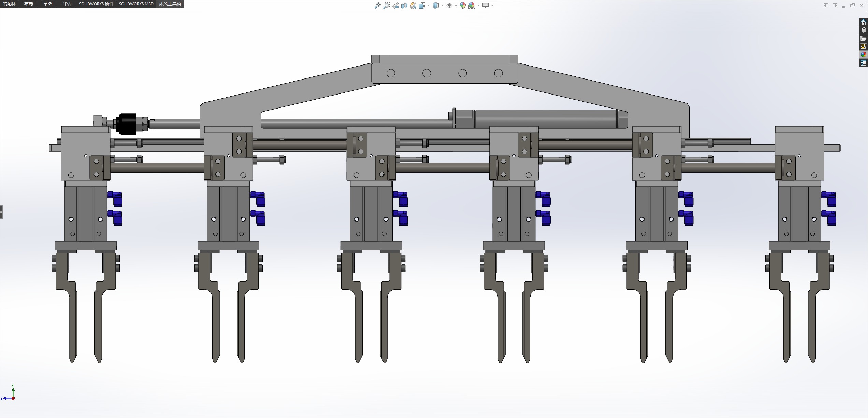The width and height of the screenshot is (868, 418).
Task: Click the Edit Appearance icon
Action: [x=463, y=5]
